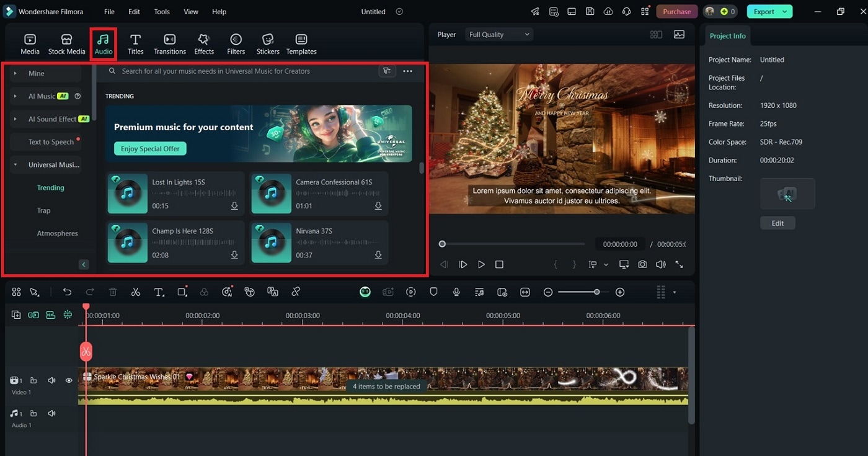Click the Enjoy Special Offer button

150,149
